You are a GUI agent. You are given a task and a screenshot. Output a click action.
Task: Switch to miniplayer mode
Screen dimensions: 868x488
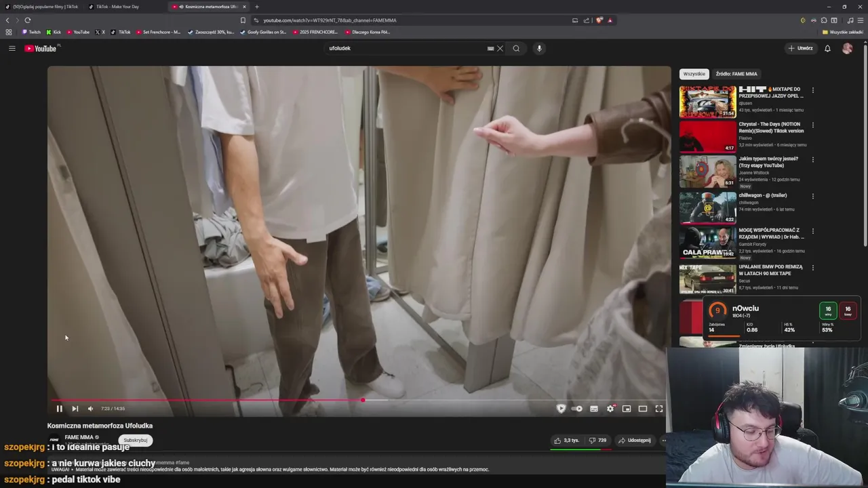[627, 409]
